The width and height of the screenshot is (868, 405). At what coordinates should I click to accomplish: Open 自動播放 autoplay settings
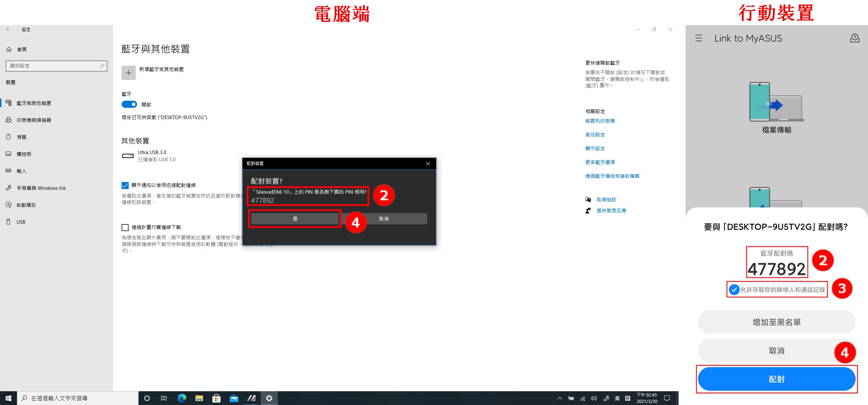pos(26,205)
